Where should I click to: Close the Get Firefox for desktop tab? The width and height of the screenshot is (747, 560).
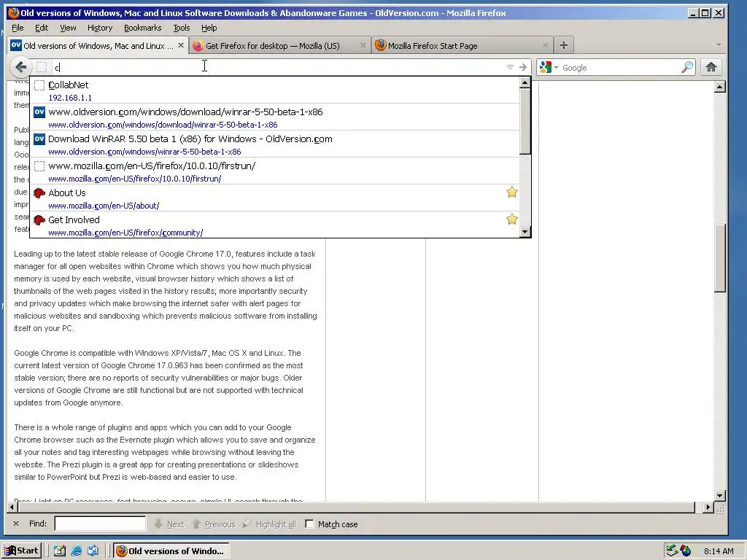[363, 45]
